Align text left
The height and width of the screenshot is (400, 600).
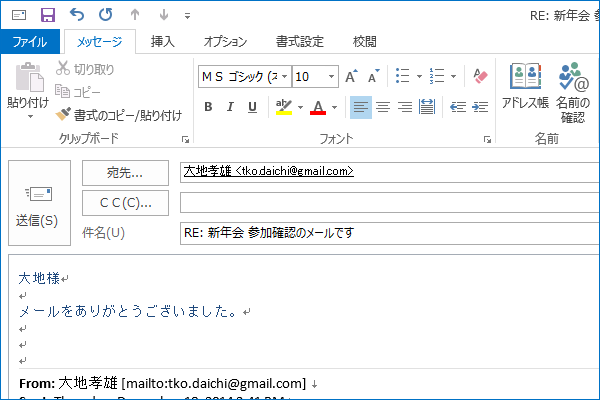[361, 107]
